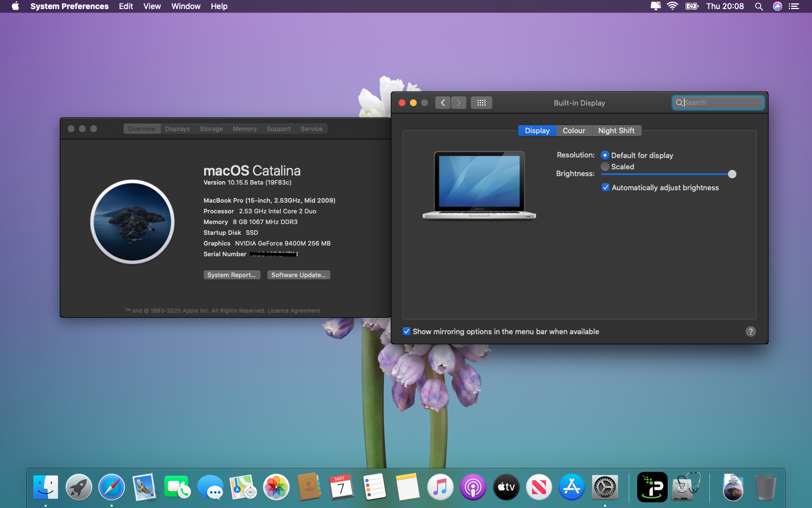Open FaceTime from the dock
Screen dimensions: 812x508
pyautogui.click(x=177, y=487)
